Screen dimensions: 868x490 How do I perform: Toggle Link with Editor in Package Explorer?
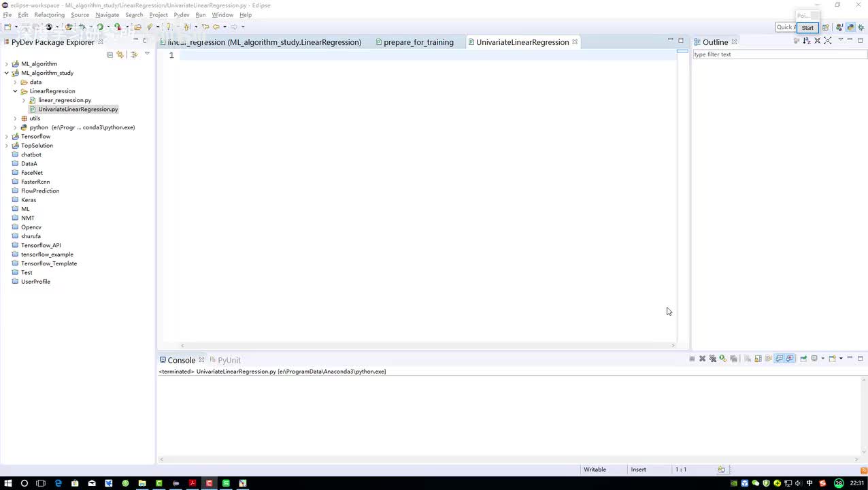pyautogui.click(x=120, y=54)
